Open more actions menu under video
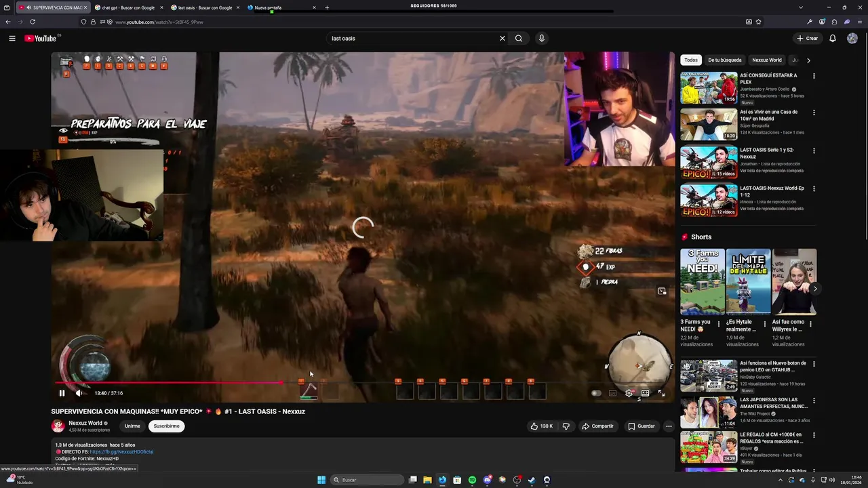Viewport: 868px width, 488px height. 669,426
